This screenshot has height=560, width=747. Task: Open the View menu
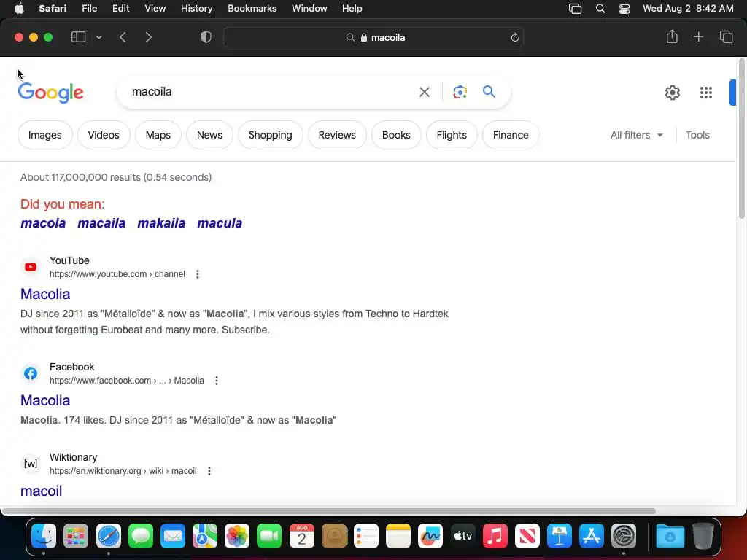pos(155,9)
